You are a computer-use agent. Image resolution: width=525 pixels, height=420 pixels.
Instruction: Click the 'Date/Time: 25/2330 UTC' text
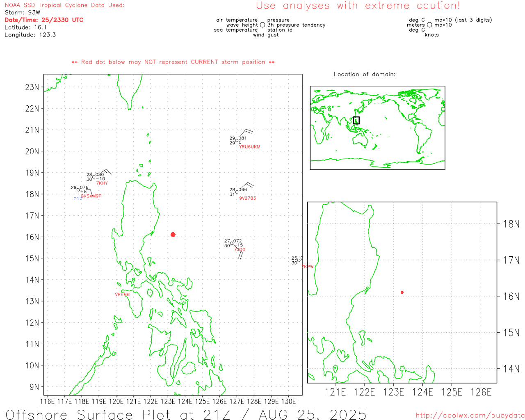(44, 20)
